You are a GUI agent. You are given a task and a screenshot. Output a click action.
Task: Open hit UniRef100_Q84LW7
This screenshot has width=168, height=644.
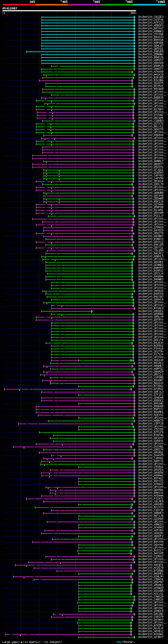151,46
